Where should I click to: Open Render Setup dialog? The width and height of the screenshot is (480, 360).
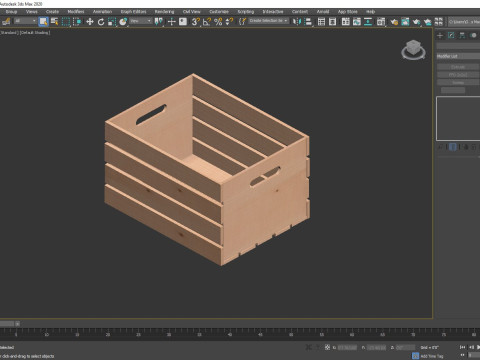394,22
